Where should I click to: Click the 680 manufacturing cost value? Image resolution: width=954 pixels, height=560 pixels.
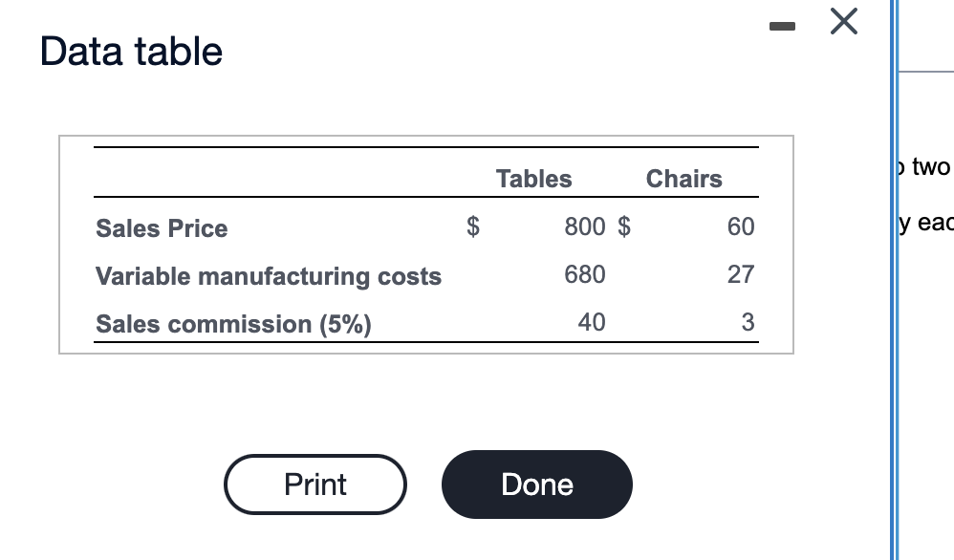pos(584,274)
